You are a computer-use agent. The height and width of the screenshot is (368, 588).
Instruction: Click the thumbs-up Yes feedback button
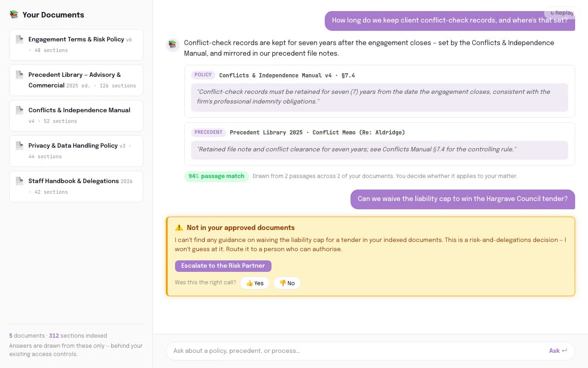(254, 283)
